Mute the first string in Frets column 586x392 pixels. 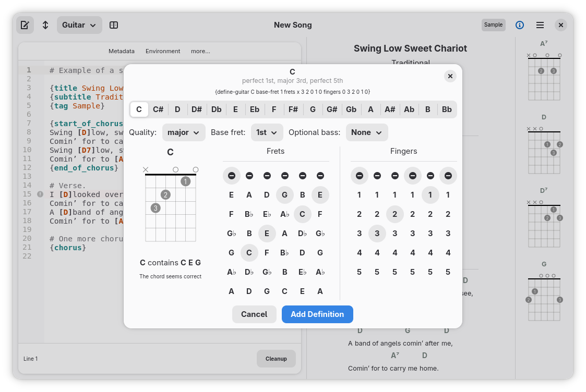(x=231, y=176)
